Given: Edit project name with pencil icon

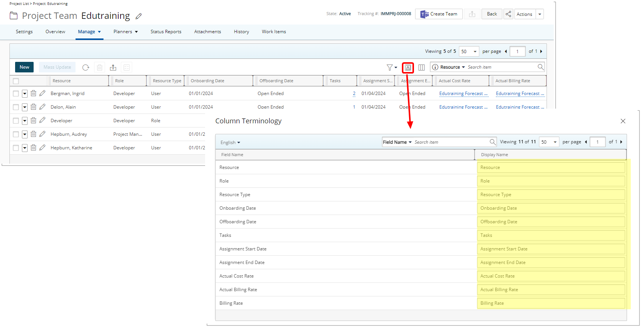Looking at the screenshot, I should (139, 16).
